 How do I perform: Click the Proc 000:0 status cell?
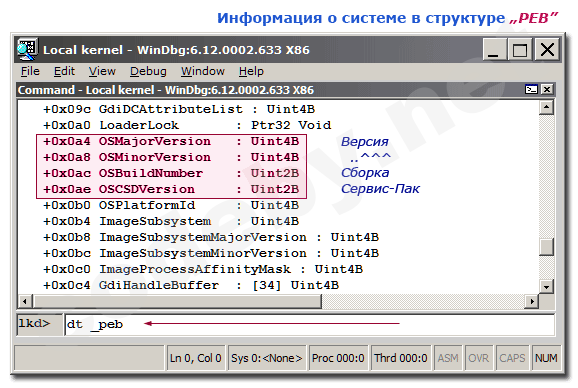[x=338, y=358]
